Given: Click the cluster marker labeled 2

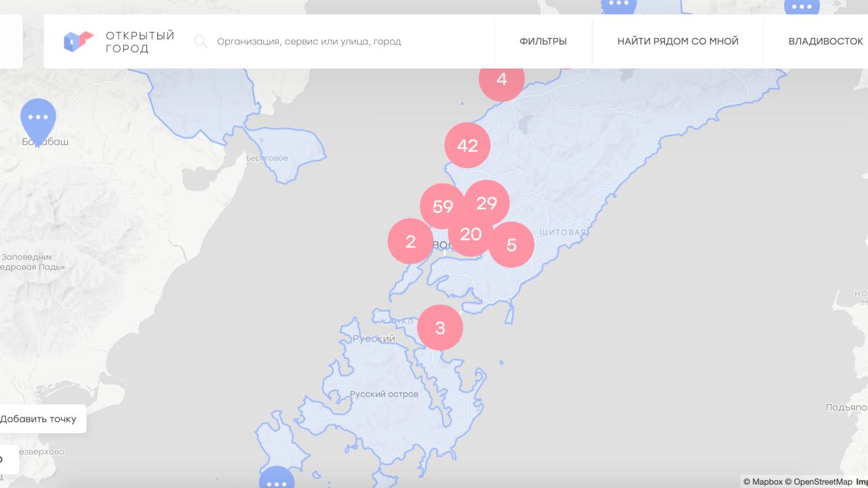Looking at the screenshot, I should [x=410, y=241].
